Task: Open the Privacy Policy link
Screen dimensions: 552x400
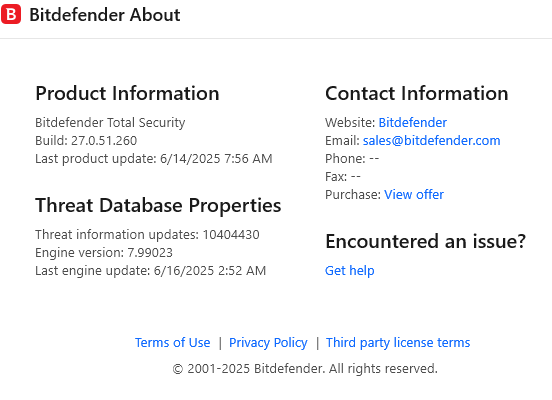Action: click(x=268, y=342)
